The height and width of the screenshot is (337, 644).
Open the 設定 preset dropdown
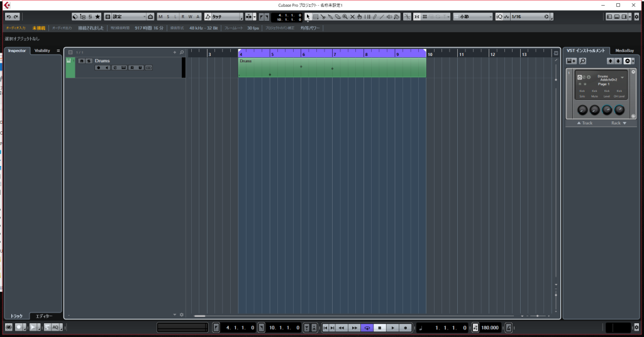coord(129,17)
